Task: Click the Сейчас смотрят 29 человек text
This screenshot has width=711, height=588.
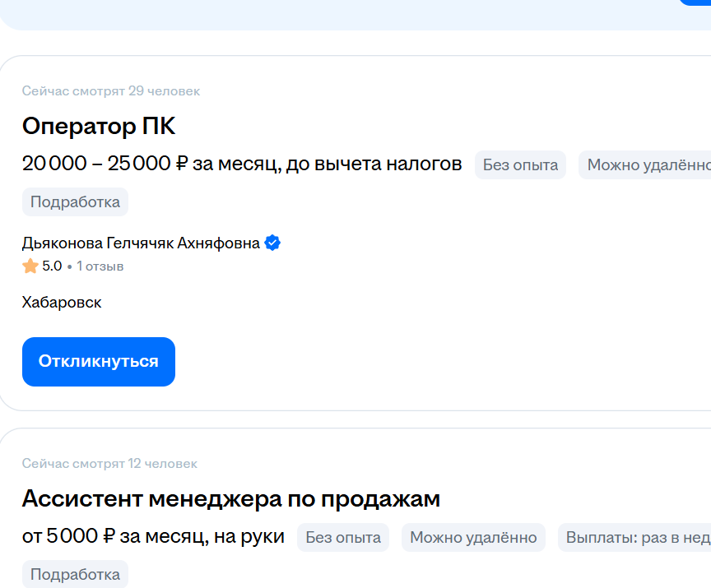Action: pos(111,91)
